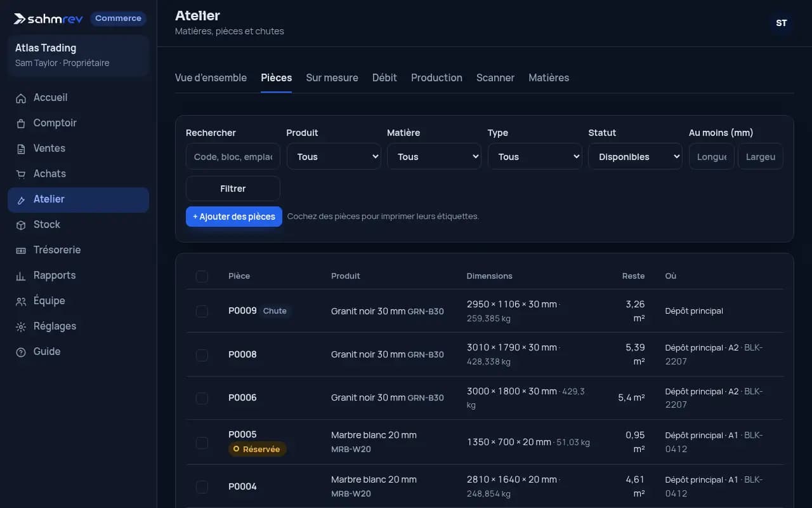Image resolution: width=812 pixels, height=508 pixels.
Task: Click the 3010 × 1790 × 30 mm dimensions
Action: (512, 347)
